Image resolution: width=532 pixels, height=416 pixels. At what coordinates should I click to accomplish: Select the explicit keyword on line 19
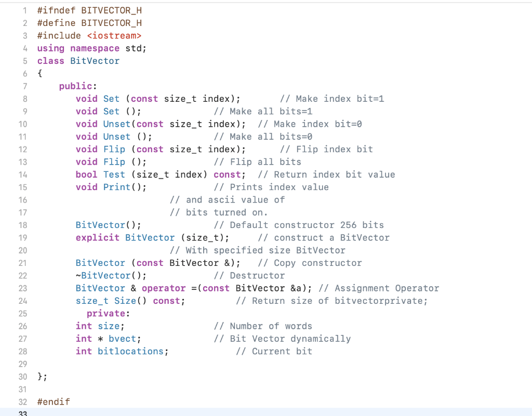coord(98,237)
